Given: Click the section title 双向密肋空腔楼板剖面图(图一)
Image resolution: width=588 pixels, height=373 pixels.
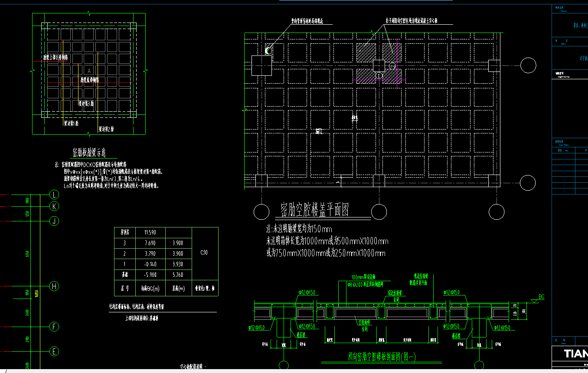Looking at the screenshot, I should pyautogui.click(x=382, y=357).
